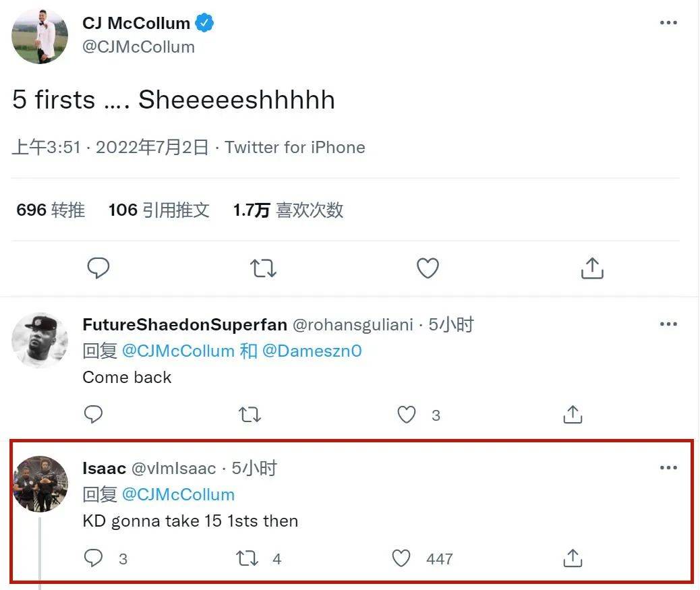Open more options on Isaac's reply
Screen dimensions: 700x590
click(x=668, y=468)
